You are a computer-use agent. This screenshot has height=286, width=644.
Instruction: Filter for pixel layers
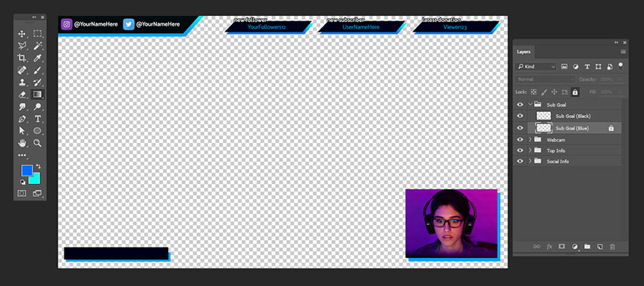click(x=564, y=67)
